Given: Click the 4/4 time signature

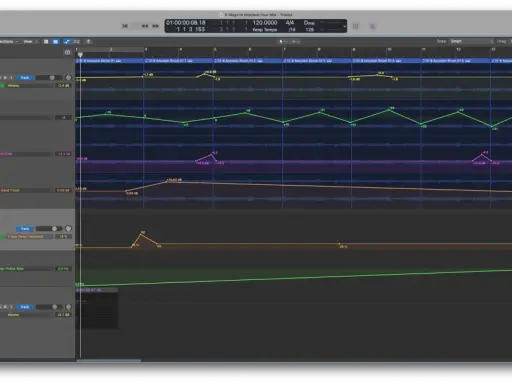Looking at the screenshot, I should point(290,23).
